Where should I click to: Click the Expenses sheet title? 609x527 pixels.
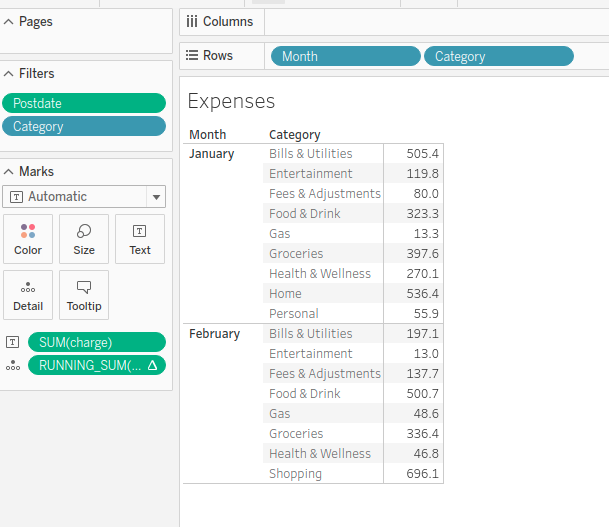click(231, 101)
